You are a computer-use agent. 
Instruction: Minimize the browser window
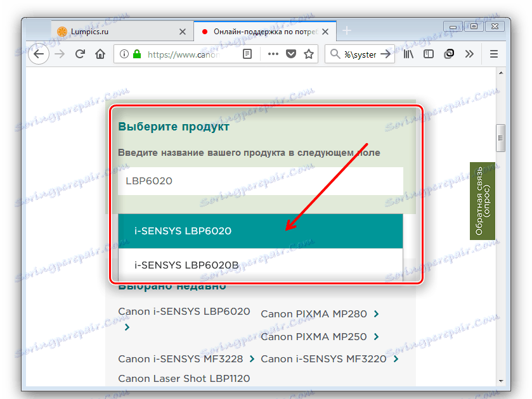pos(453,27)
